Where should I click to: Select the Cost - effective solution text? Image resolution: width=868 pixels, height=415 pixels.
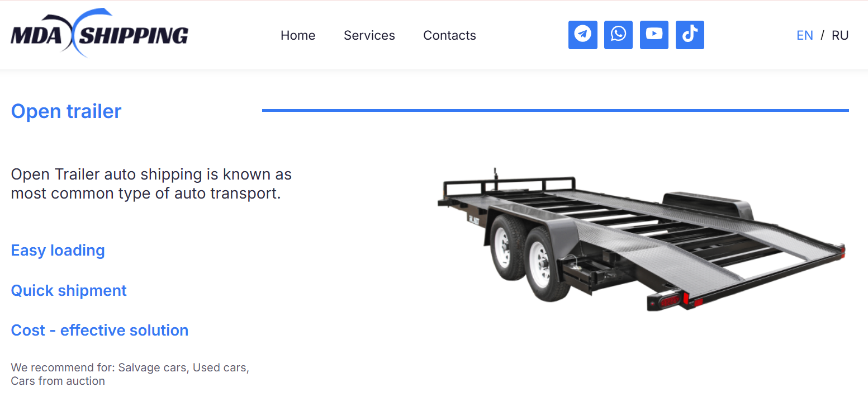(x=99, y=330)
